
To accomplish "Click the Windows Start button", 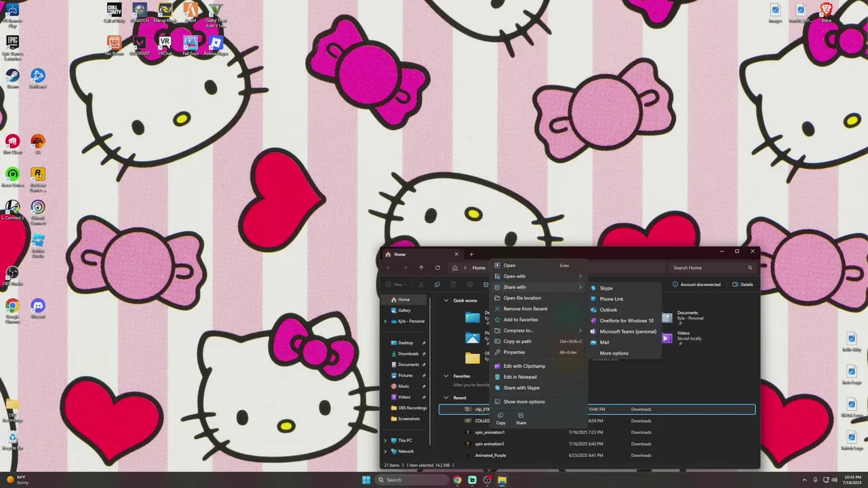I will pyautogui.click(x=366, y=480).
